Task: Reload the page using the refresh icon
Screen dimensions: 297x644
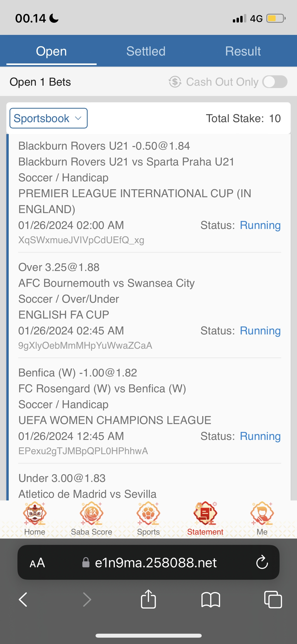Action: (262, 562)
